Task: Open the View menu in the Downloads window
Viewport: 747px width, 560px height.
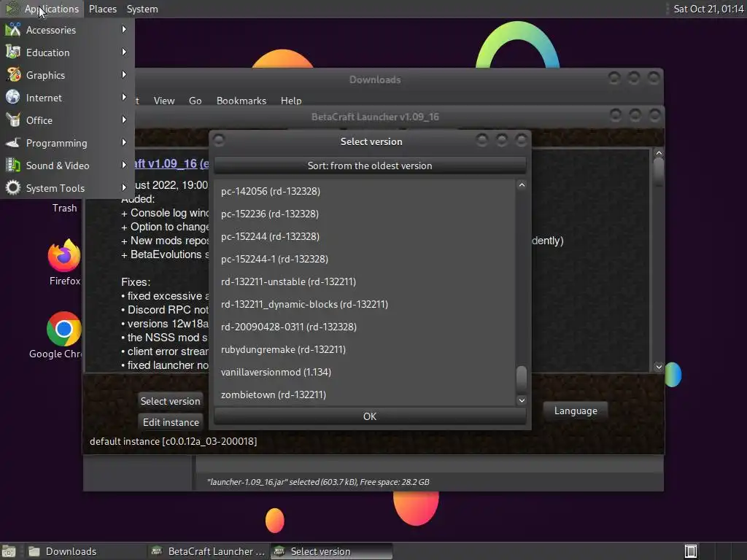Action: click(x=164, y=101)
